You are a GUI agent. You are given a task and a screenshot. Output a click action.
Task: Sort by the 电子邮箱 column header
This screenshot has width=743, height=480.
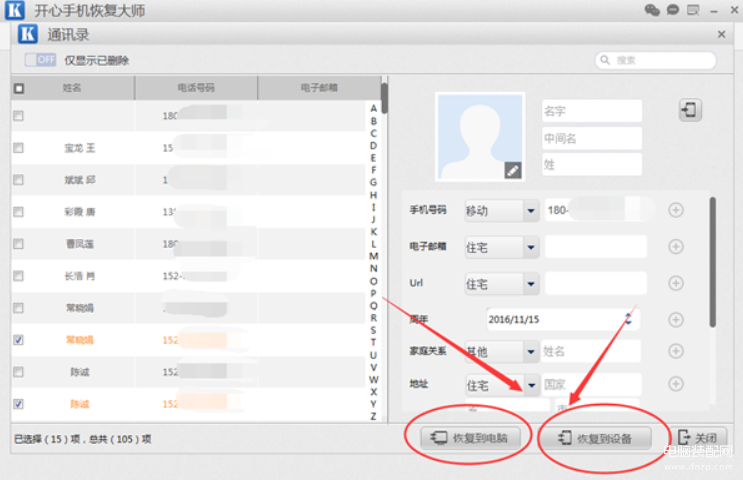point(319,88)
